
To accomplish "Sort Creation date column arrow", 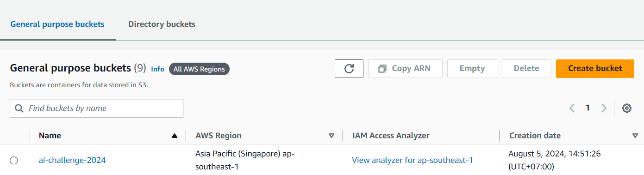I will 635,136.
